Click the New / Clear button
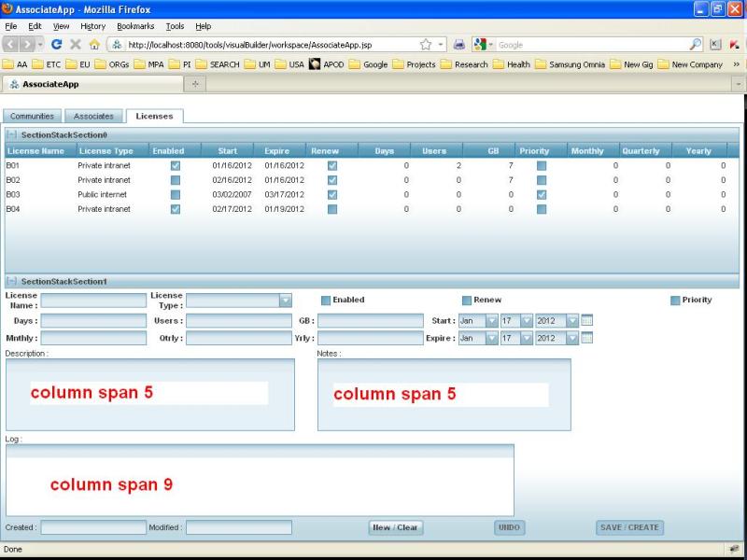The height and width of the screenshot is (560, 747). click(396, 527)
